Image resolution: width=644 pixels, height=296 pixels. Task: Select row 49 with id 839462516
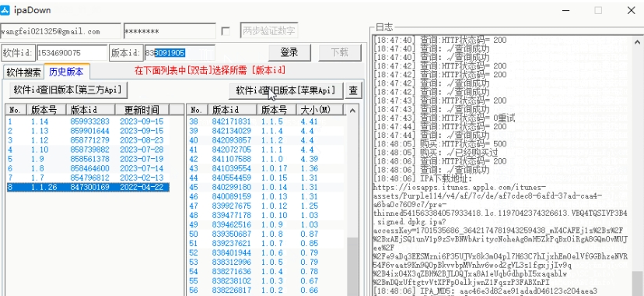266,225
